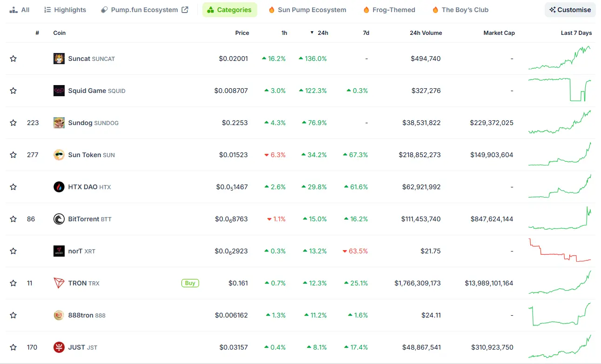Click the Sundog dog logo
The image size is (601, 364).
click(x=59, y=123)
